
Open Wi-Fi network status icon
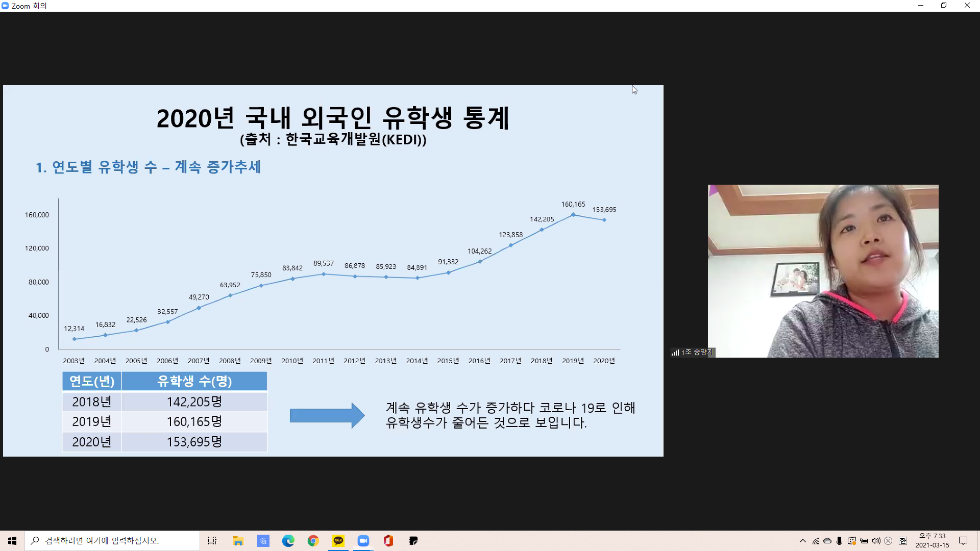(x=816, y=541)
